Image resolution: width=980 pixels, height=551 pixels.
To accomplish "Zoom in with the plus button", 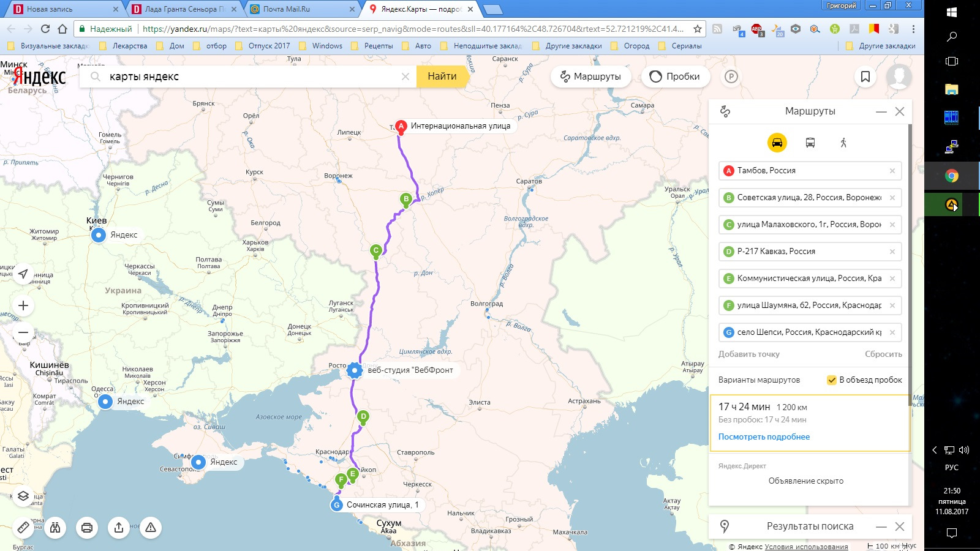I will (23, 305).
